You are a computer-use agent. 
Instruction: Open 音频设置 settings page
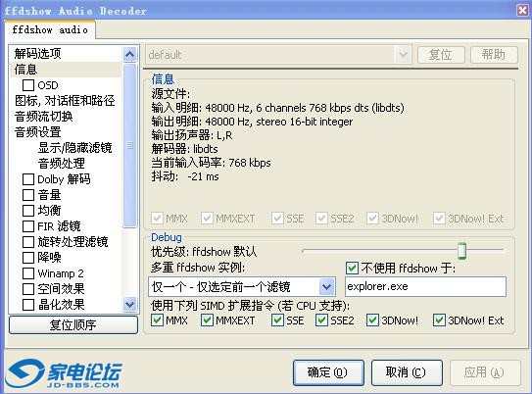coord(37,132)
